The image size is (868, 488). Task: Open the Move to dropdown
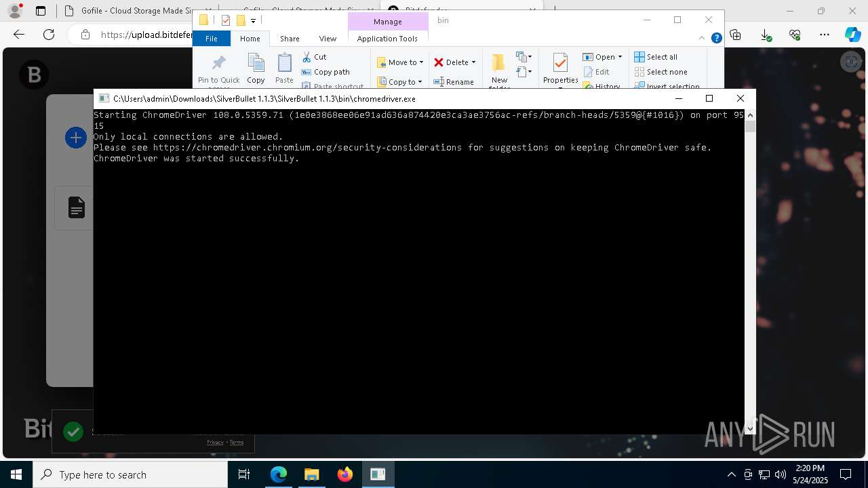click(x=400, y=62)
